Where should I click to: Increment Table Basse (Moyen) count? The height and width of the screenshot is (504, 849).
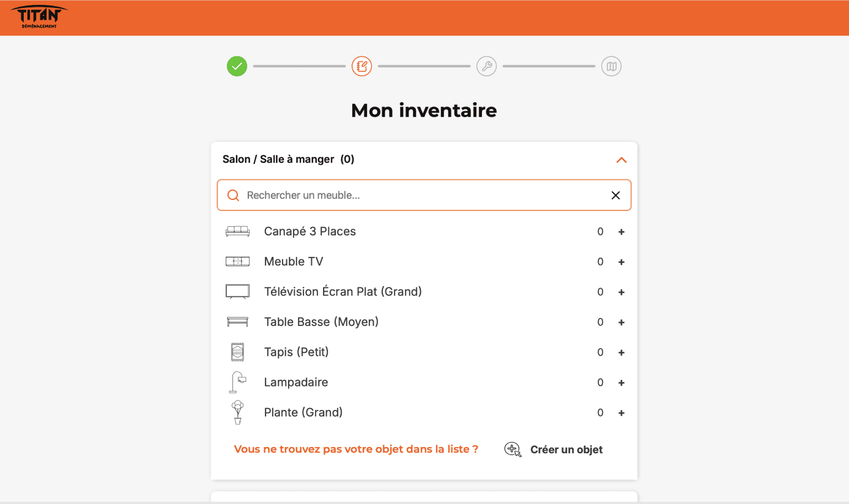click(x=621, y=322)
